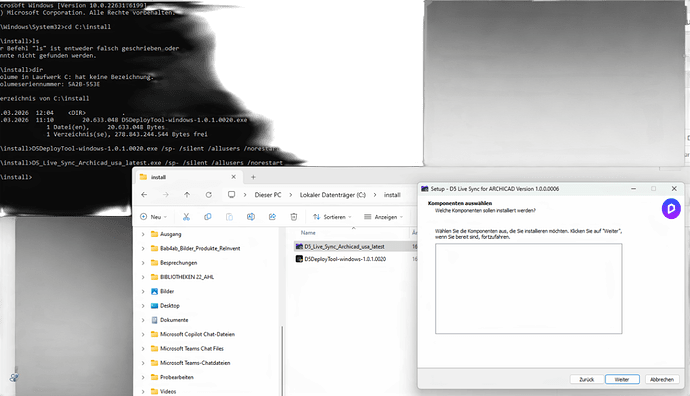690x396 pixels.
Task: Click the folder icon on the install tab
Action: tap(143, 177)
